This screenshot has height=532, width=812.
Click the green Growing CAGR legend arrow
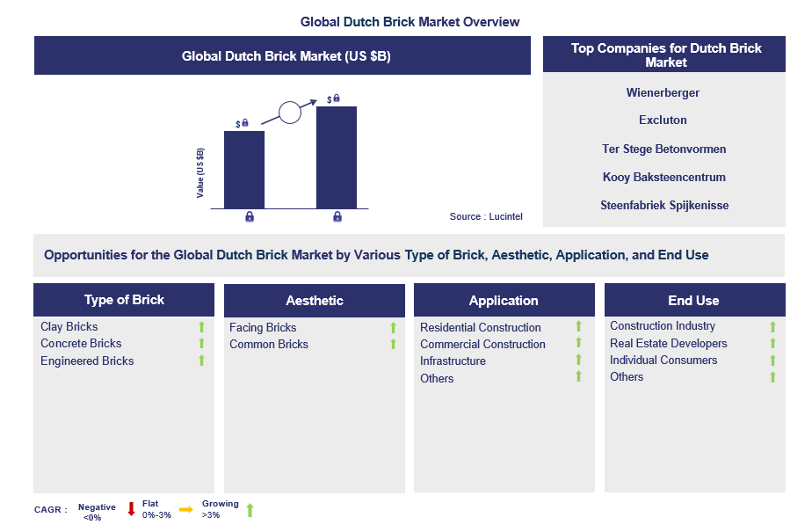(250, 510)
